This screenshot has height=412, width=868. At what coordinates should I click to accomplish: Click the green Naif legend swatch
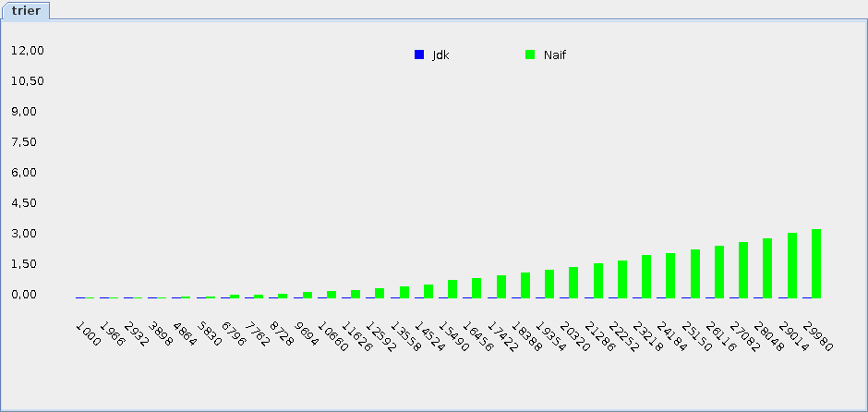[x=530, y=55]
